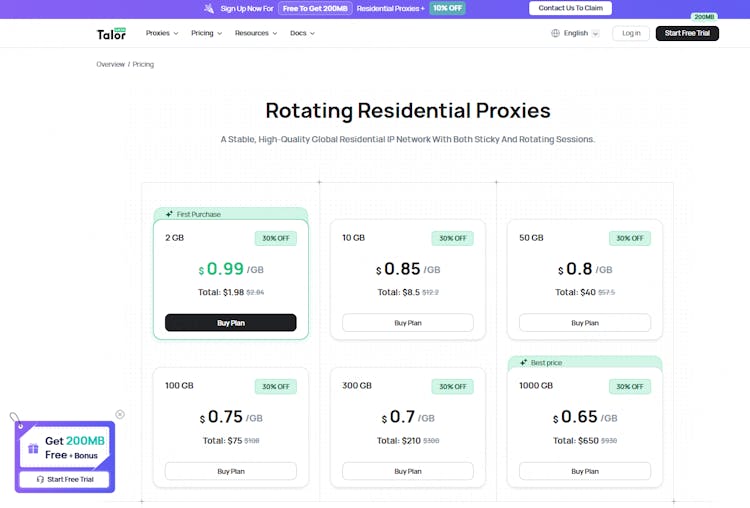Screen dimensions: 750x508
Task: Buy the 2 GB plan
Action: 230,323
